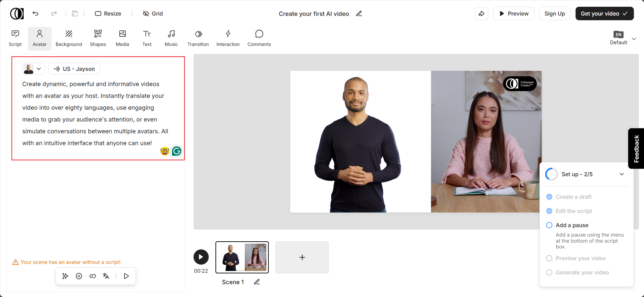Click the script animation marker icon
This screenshot has height=297, width=644.
(92, 276)
